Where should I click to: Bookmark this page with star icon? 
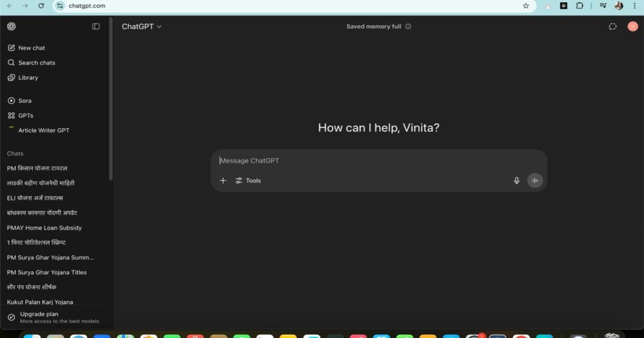click(526, 6)
